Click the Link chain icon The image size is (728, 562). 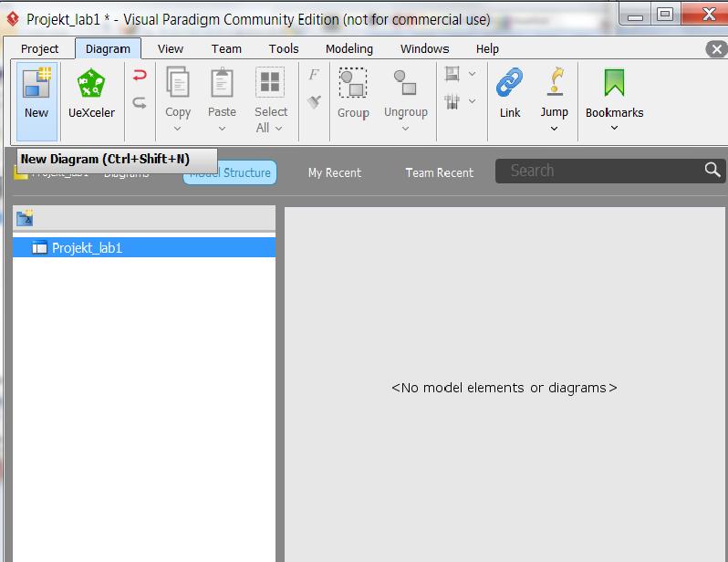coord(510,83)
